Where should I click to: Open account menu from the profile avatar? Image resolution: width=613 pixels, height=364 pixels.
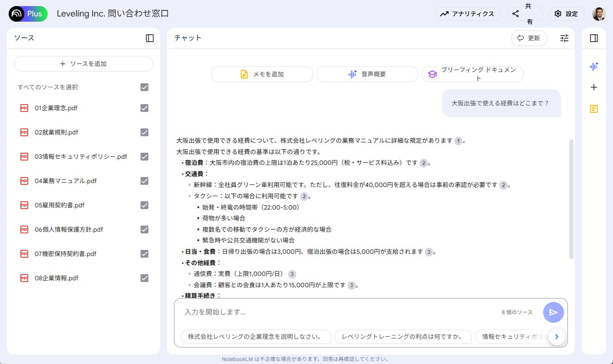pyautogui.click(x=599, y=13)
